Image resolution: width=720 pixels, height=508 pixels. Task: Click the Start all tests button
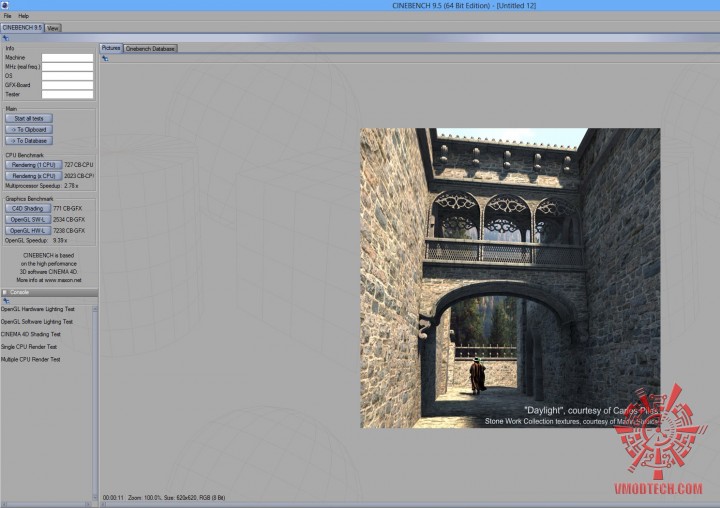[x=29, y=119]
